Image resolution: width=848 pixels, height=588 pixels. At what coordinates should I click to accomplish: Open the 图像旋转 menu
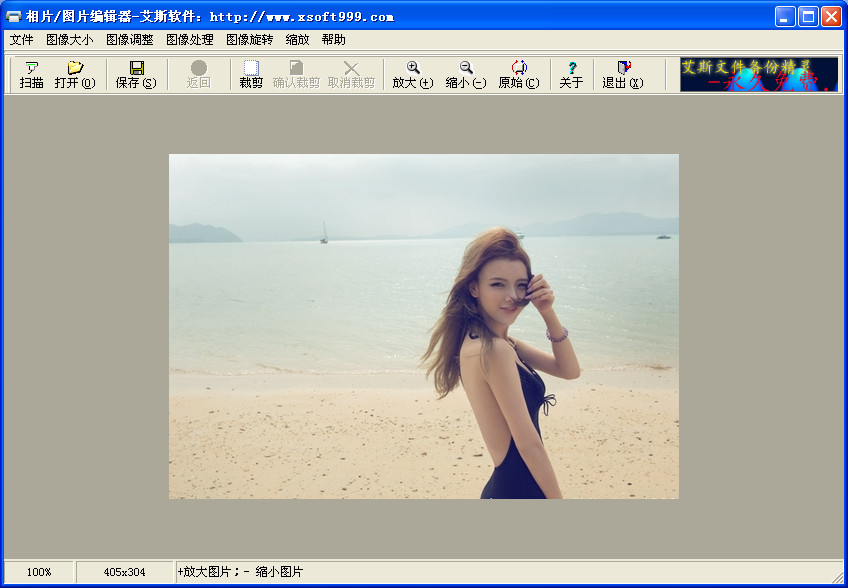tap(249, 40)
